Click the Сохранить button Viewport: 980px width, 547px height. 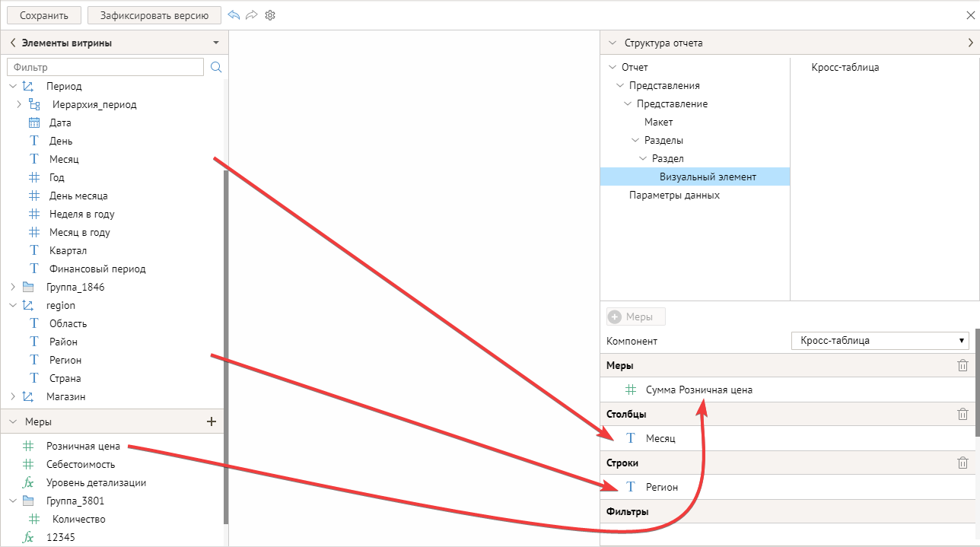click(x=44, y=15)
